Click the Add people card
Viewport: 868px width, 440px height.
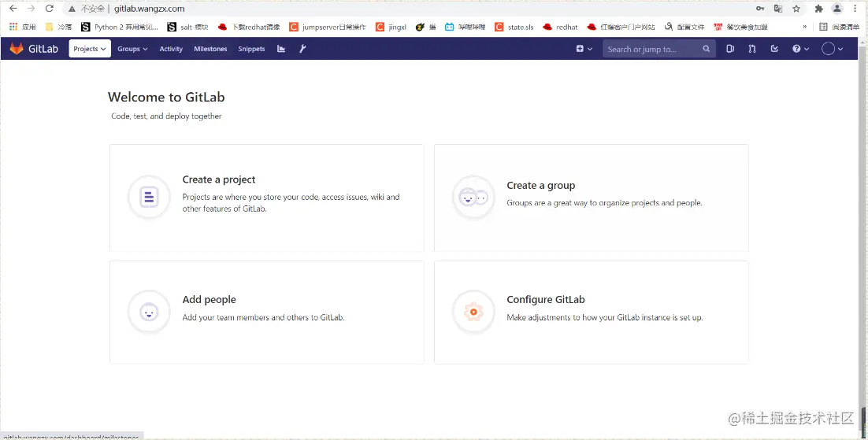click(267, 312)
